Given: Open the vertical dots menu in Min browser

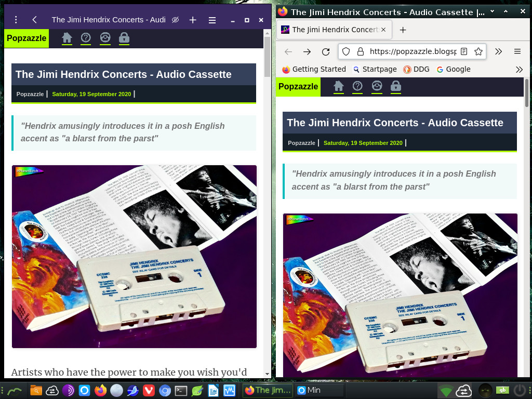Looking at the screenshot, I should [16, 20].
